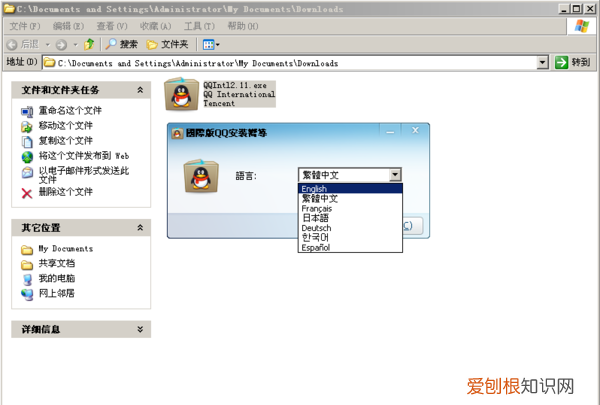Select 繁體中文 in the language list
Screen dimensions: 600x405
point(350,198)
